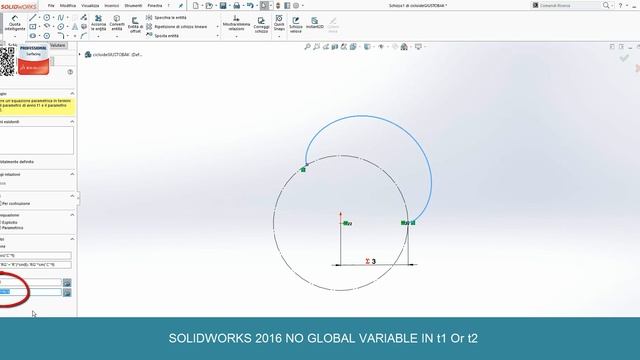Switch to the Valutare tab

pyautogui.click(x=58, y=45)
